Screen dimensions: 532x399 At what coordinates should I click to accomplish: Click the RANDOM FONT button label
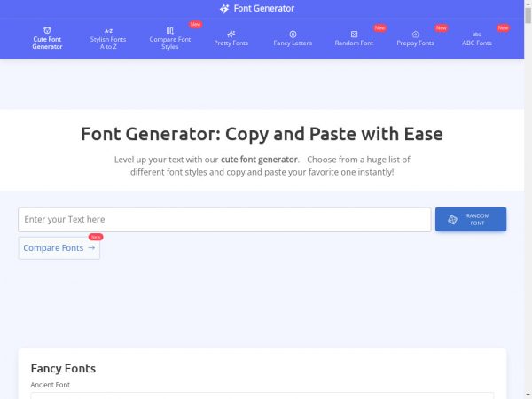[x=477, y=220]
